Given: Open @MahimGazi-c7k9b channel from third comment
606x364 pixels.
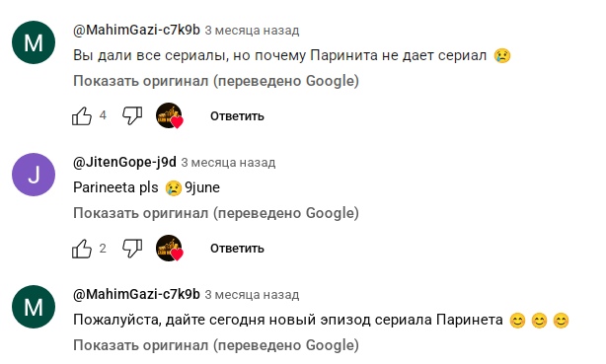Looking at the screenshot, I should (136, 294).
